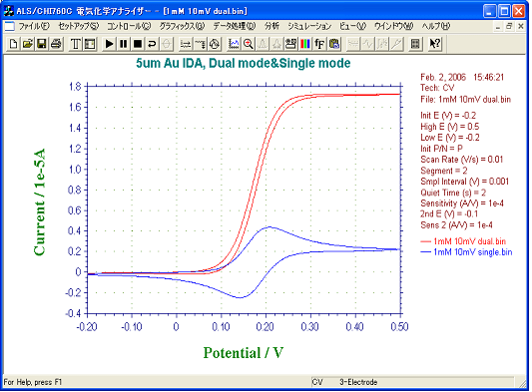Image resolution: width=532 pixels, height=392 pixels.
Task: Save data with the floppy disk icon
Action: point(42,44)
